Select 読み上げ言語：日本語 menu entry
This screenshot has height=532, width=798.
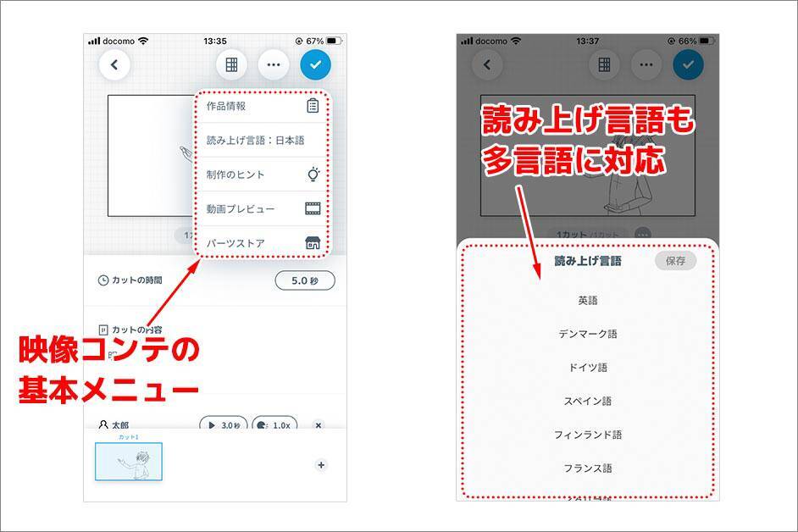coord(263,140)
